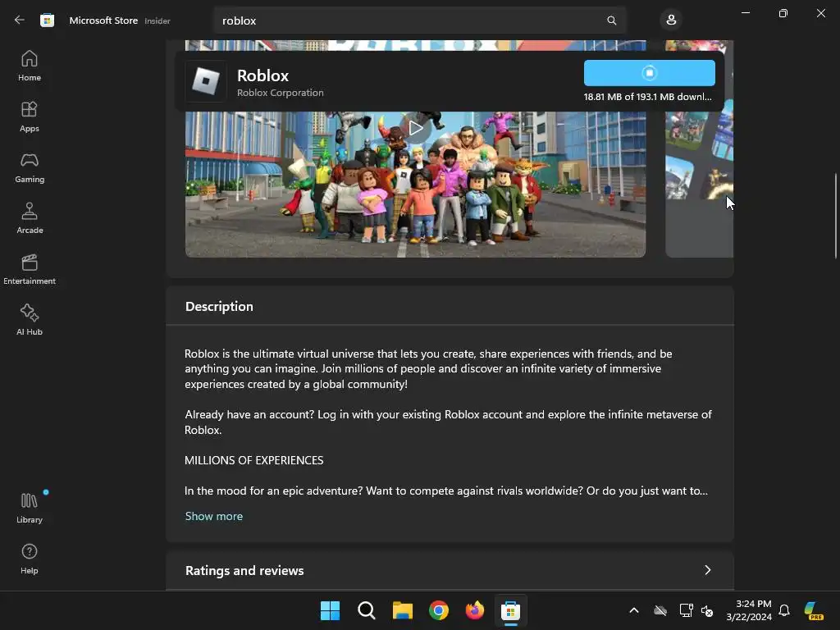The image size is (840, 630).
Task: Click the Microsoft Store logo icon
Action: [47, 21]
